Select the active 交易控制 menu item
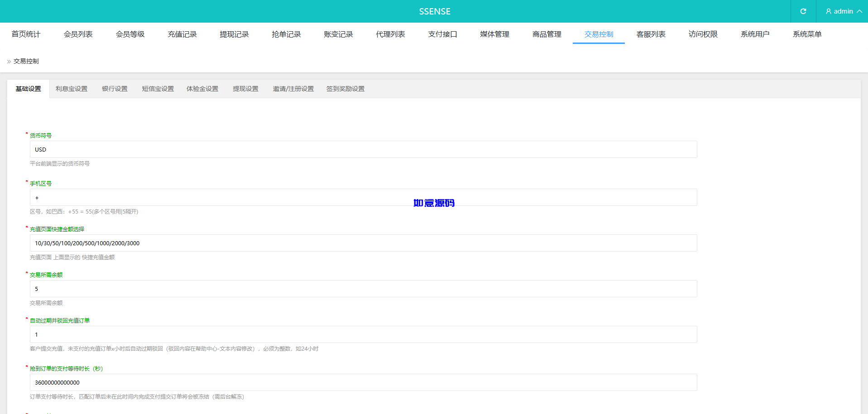This screenshot has height=414, width=868. [x=599, y=34]
